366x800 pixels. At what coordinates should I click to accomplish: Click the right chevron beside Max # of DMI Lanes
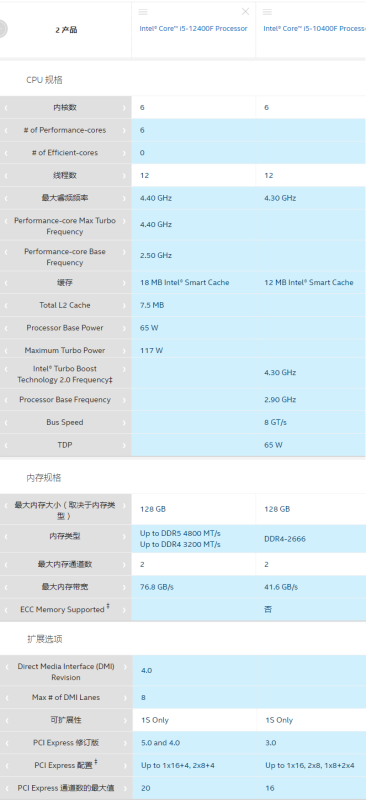pos(125,697)
